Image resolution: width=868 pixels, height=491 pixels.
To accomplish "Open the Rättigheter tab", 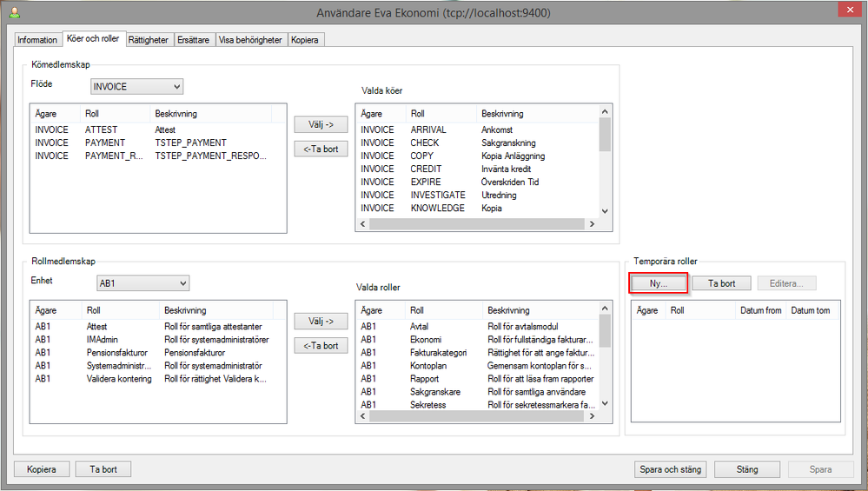I will click(x=149, y=40).
